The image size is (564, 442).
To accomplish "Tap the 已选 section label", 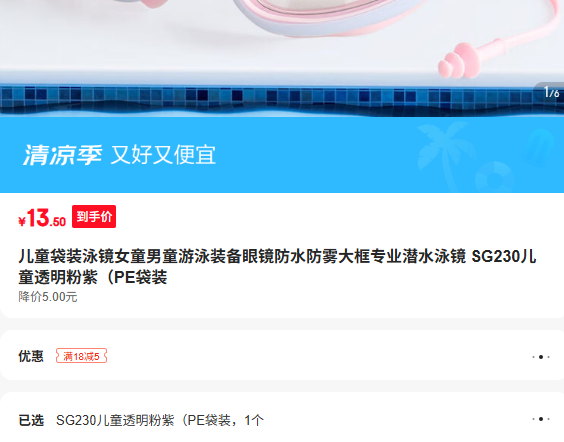I will 31,420.
